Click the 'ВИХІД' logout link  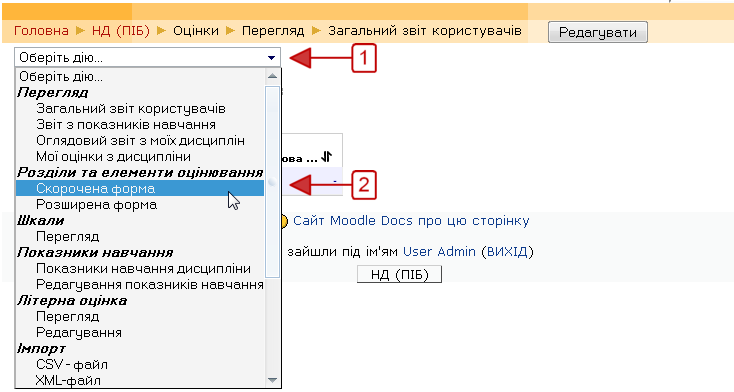click(507, 251)
